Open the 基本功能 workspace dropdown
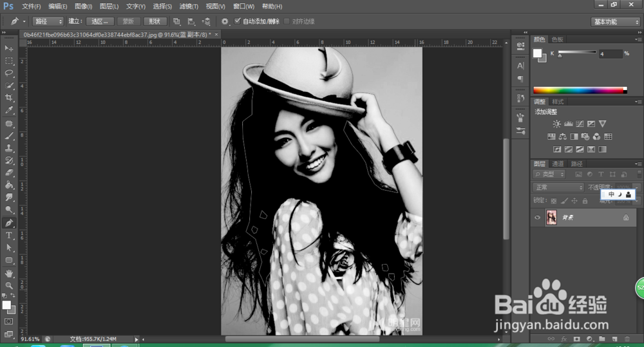Image resolution: width=644 pixels, height=347 pixels. [x=615, y=21]
